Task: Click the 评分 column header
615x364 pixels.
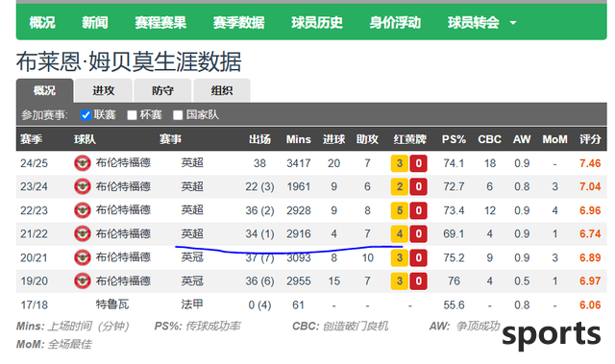Action: coord(590,139)
